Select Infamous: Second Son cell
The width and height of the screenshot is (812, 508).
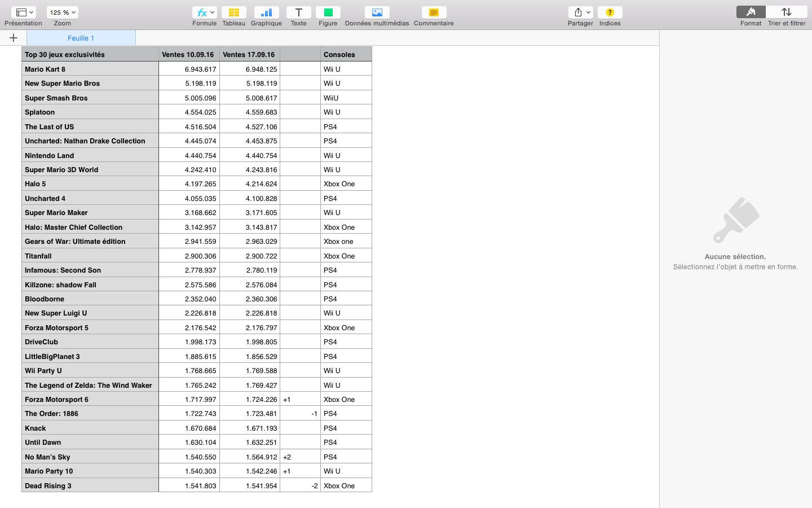tap(90, 270)
